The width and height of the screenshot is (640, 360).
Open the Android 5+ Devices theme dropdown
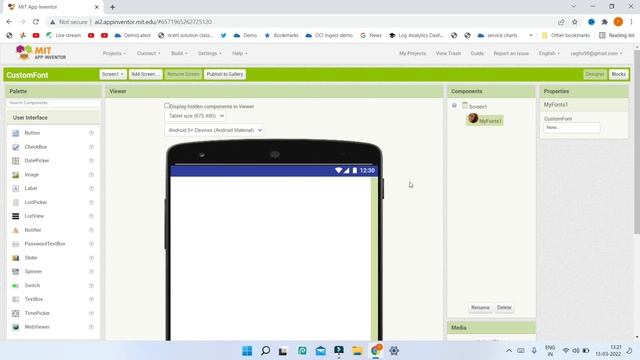(214, 130)
